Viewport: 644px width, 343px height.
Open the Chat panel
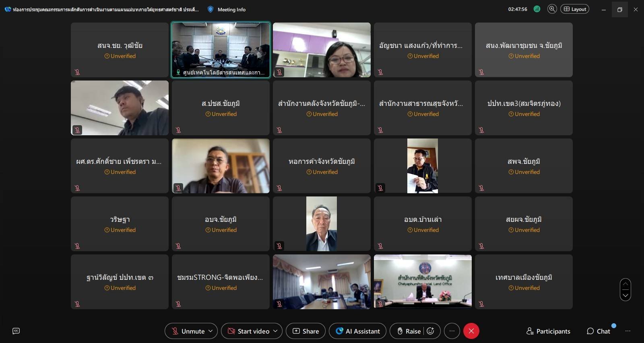click(x=599, y=331)
